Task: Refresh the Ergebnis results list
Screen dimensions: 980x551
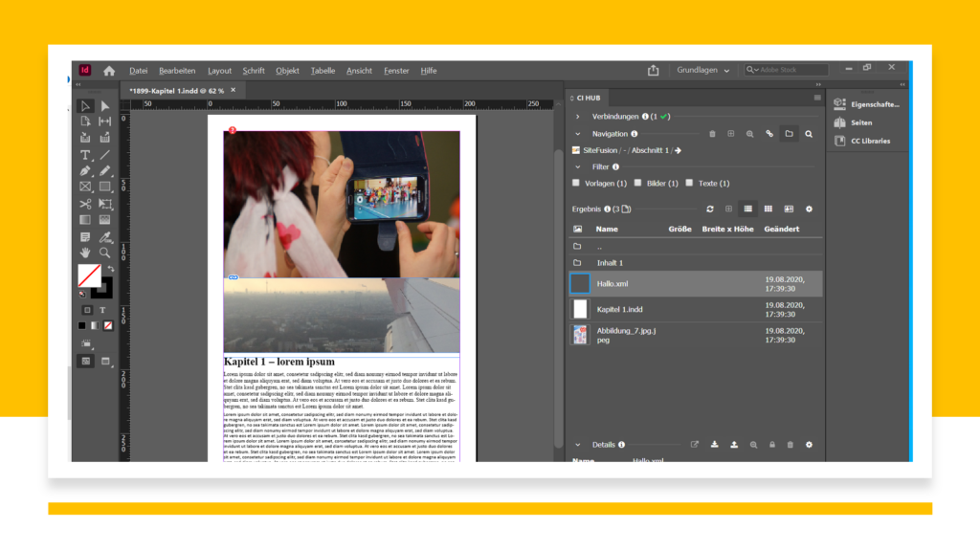Action: point(709,209)
